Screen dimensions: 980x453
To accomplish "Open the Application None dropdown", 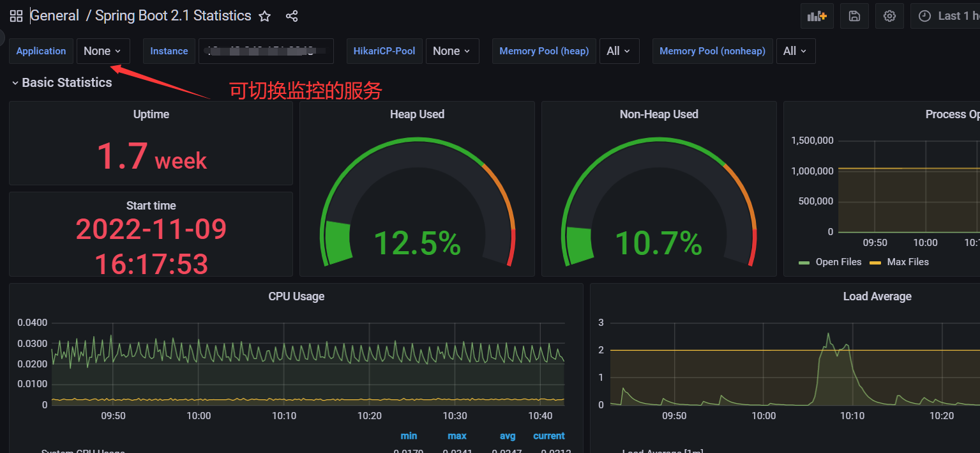I will pos(103,51).
